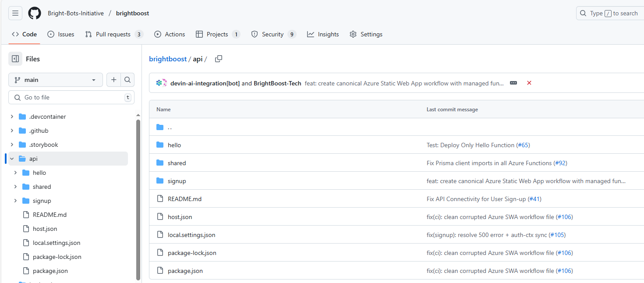Click the package.json file icon in table
Screen dimensions: 644x283
pyautogui.click(x=160, y=271)
